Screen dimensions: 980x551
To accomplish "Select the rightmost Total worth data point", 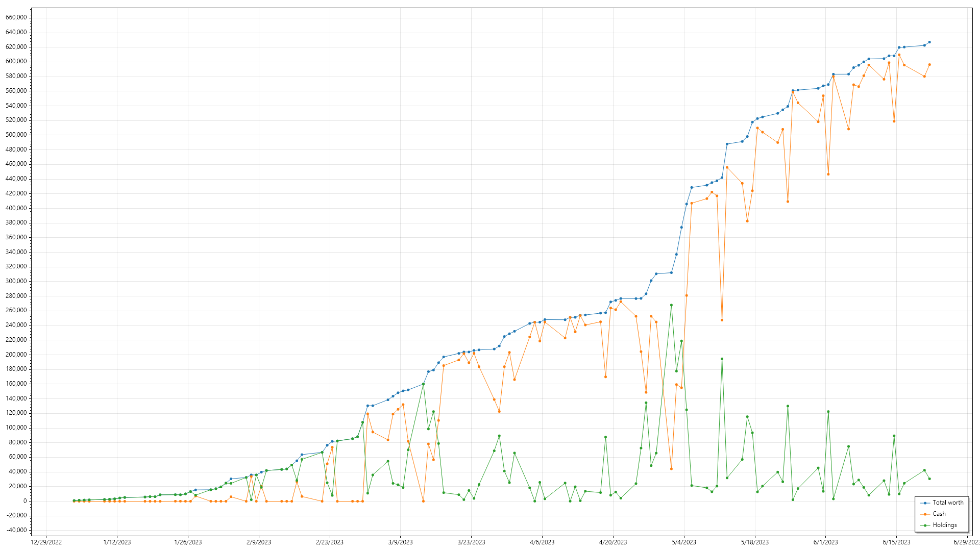I will (x=929, y=42).
